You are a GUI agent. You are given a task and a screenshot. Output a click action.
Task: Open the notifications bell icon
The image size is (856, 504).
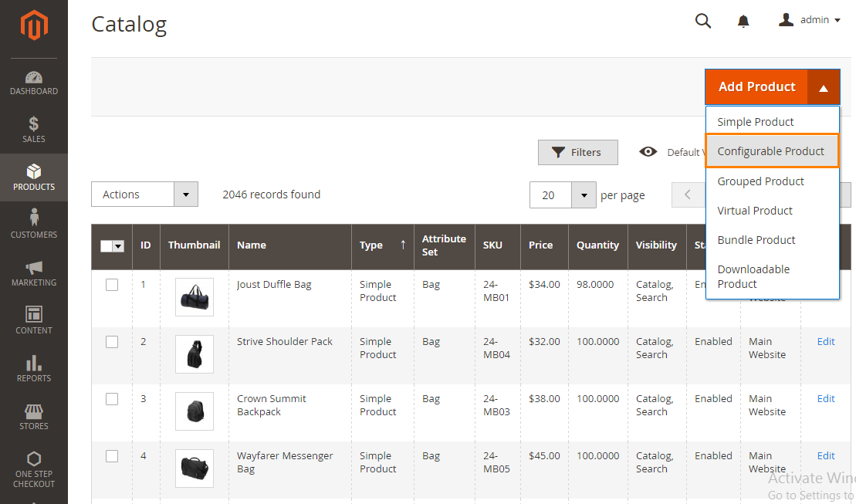[743, 21]
